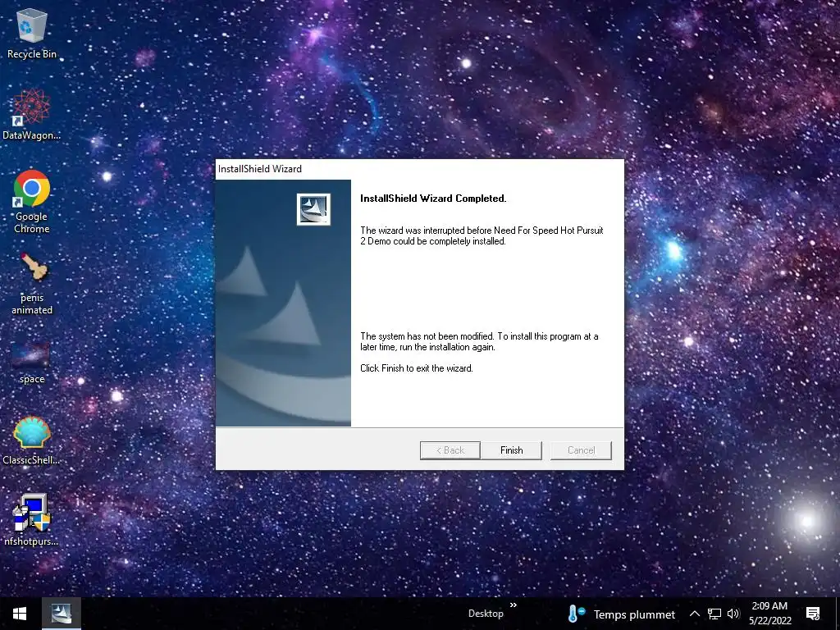This screenshot has height=630, width=840.
Task: Select the Google Chrome desktop shortcut
Action: click(x=32, y=202)
